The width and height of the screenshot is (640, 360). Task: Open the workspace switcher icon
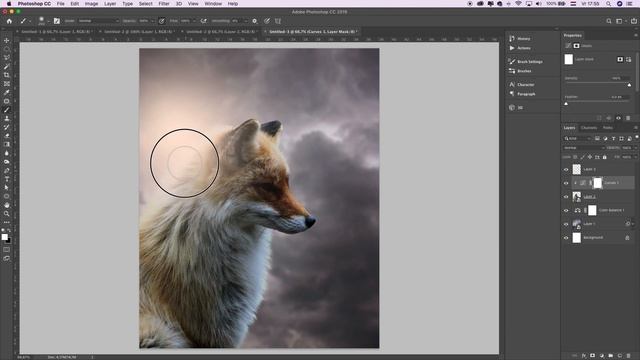[x=619, y=21]
